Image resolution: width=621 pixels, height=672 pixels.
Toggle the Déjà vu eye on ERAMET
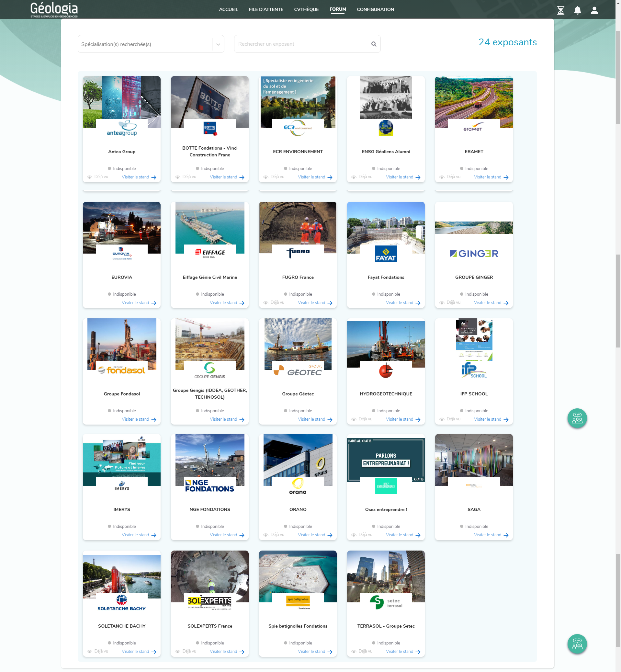tap(442, 177)
